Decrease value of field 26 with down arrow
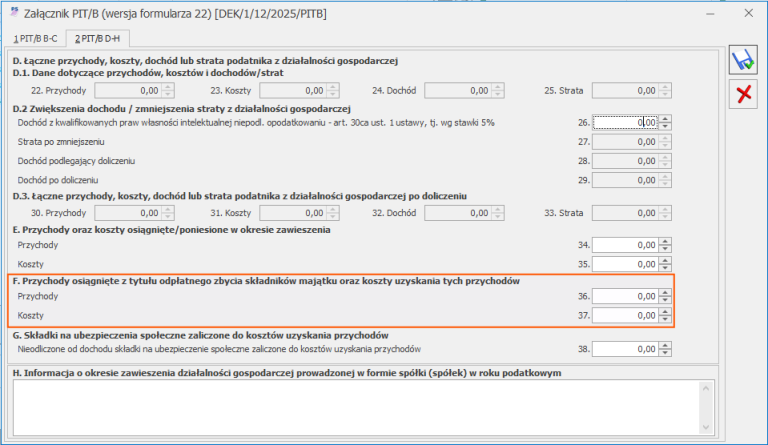The height and width of the screenshot is (445, 768). click(665, 126)
